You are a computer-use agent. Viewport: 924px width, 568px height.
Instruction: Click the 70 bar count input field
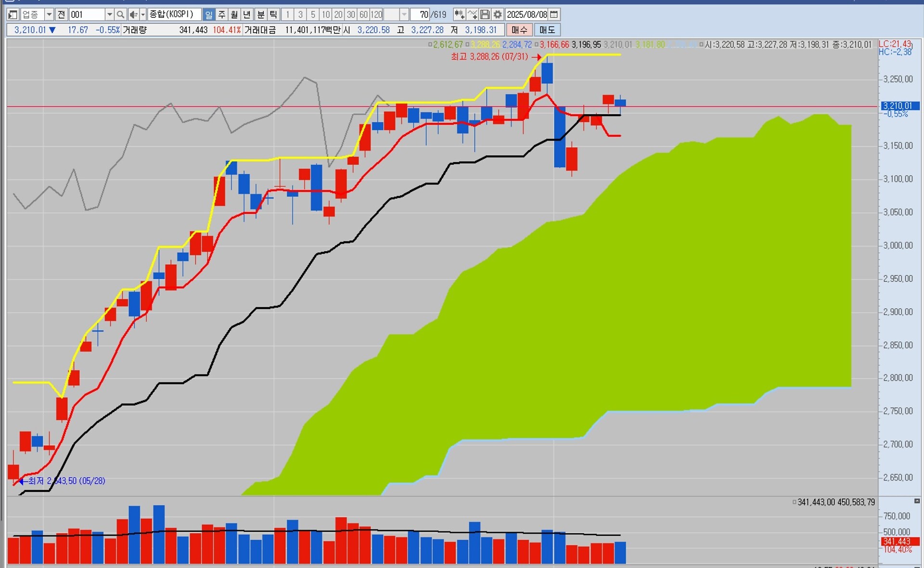click(420, 14)
